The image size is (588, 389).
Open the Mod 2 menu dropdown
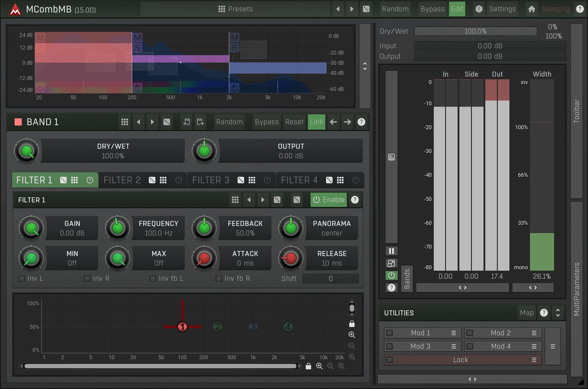[x=534, y=333]
